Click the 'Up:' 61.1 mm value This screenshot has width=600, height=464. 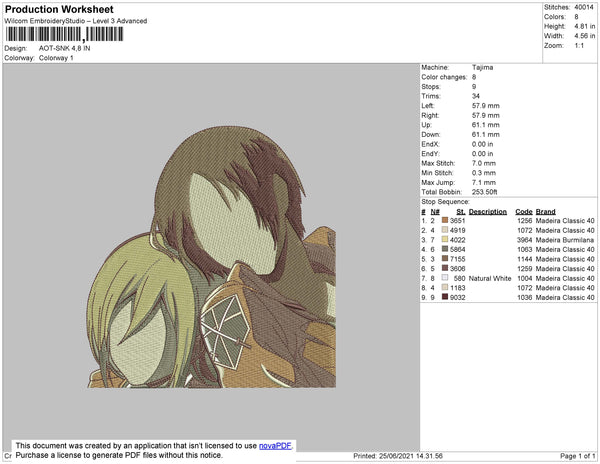(486, 125)
